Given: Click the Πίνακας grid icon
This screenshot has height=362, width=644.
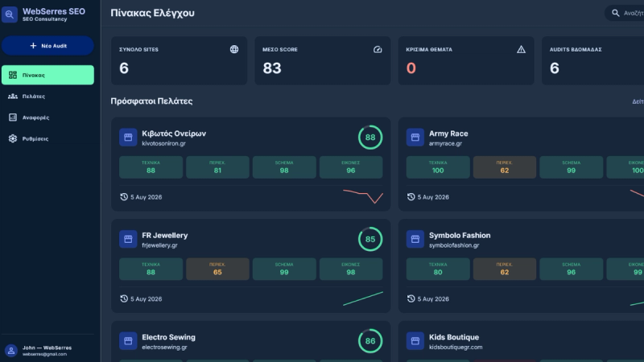Looking at the screenshot, I should pyautogui.click(x=13, y=75).
